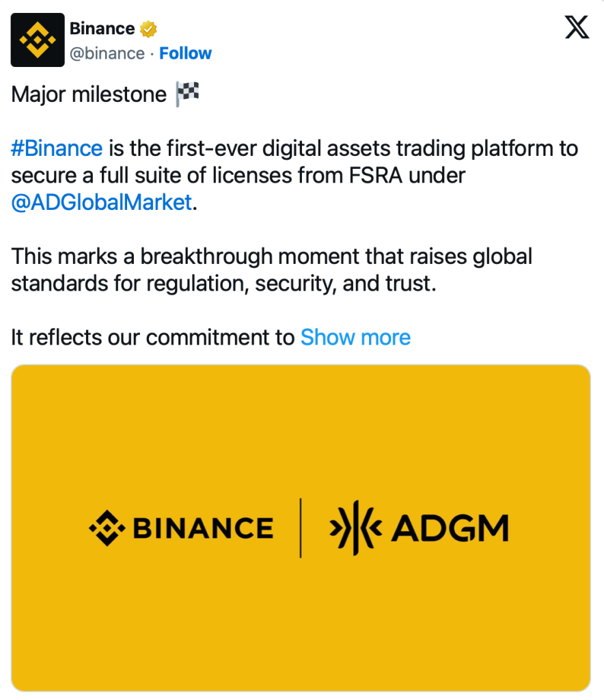Click the Binance diamond symbol in banner
This screenshot has width=604, height=700.
click(107, 528)
